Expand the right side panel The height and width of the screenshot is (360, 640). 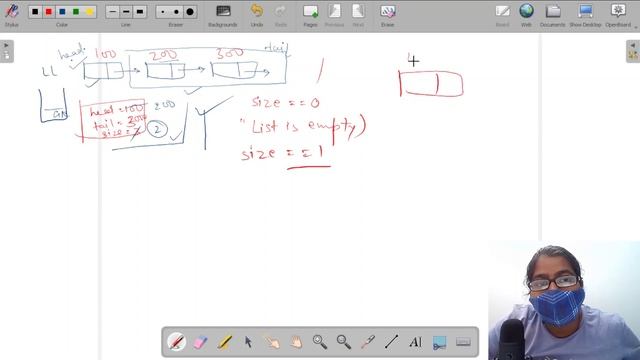(x=633, y=51)
